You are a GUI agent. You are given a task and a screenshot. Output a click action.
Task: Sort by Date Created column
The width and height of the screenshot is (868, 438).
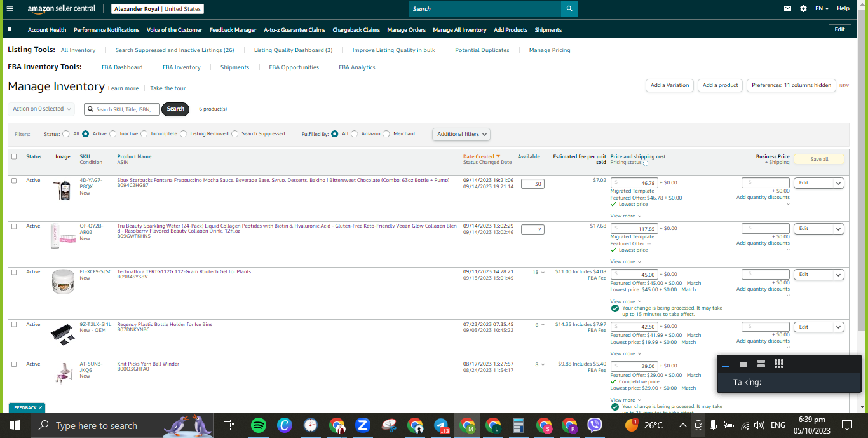[481, 156]
